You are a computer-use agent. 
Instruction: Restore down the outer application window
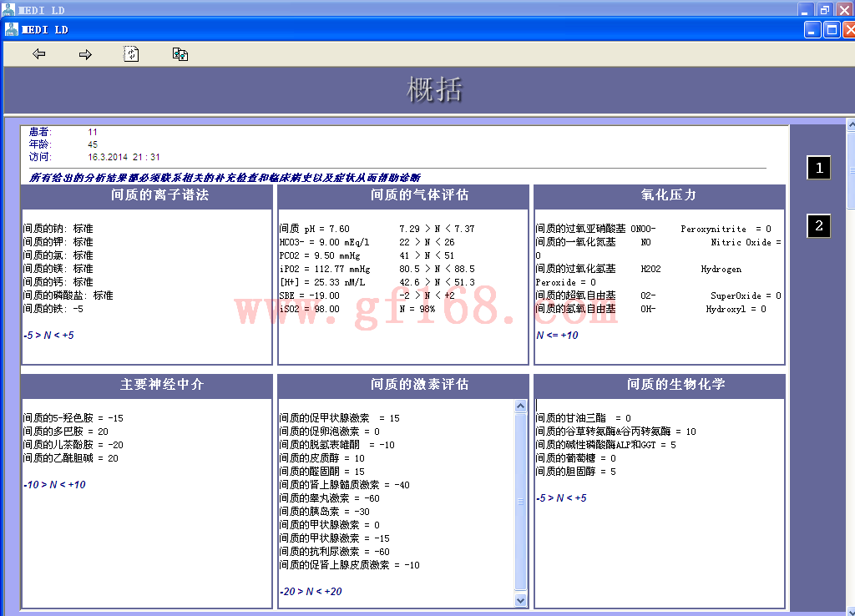(x=824, y=9)
